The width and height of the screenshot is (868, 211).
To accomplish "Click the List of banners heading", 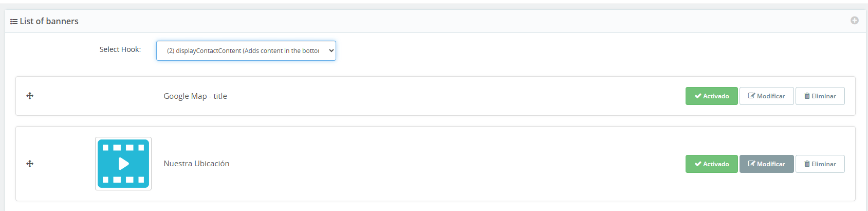I will (49, 22).
